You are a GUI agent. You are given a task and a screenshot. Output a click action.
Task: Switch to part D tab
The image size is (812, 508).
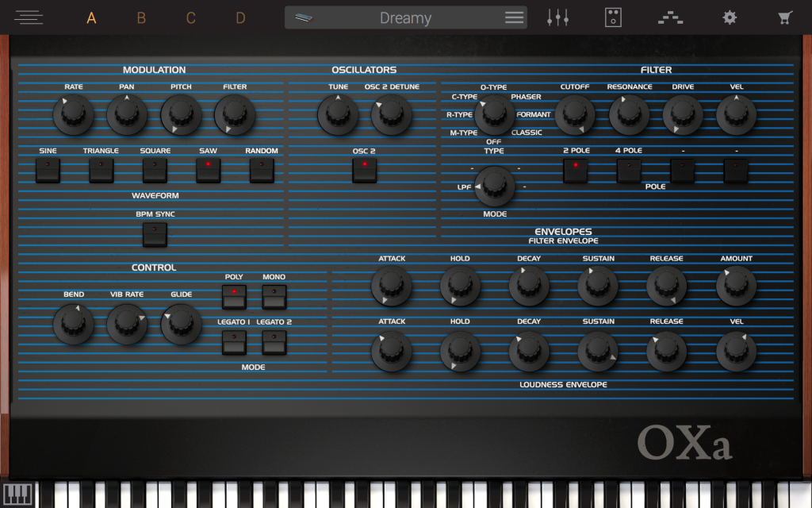coord(240,17)
